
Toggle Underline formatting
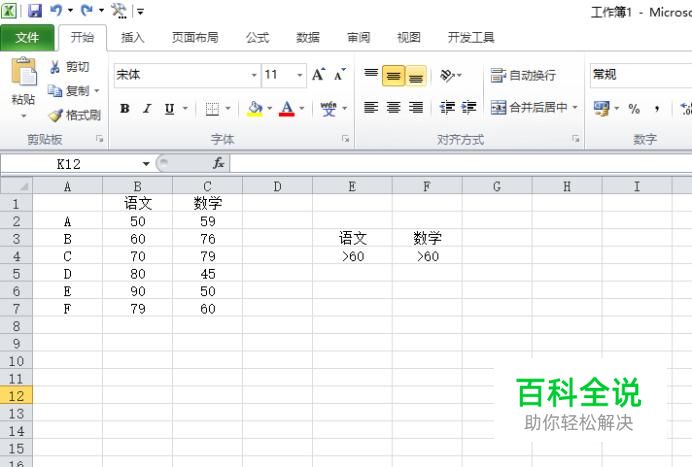tap(169, 109)
